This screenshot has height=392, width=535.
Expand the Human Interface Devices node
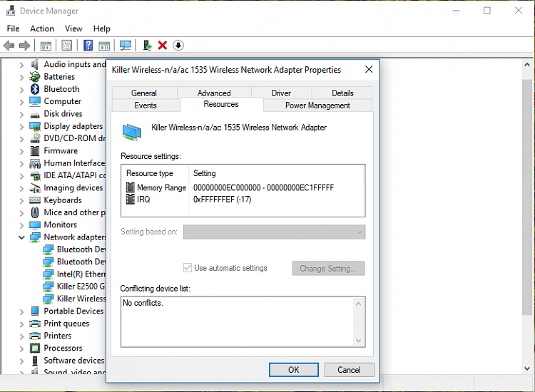[21, 164]
